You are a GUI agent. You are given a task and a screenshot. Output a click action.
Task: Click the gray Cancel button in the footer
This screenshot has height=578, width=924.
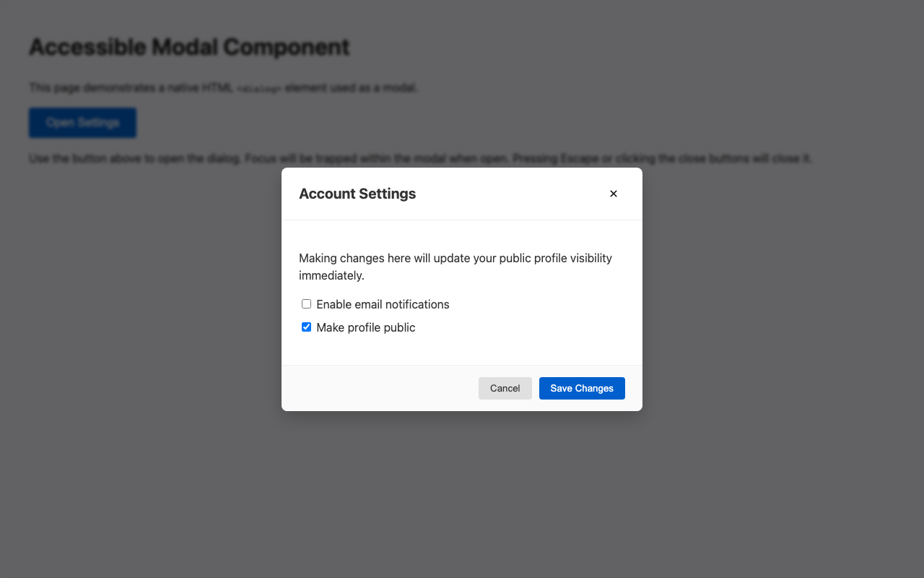click(505, 388)
